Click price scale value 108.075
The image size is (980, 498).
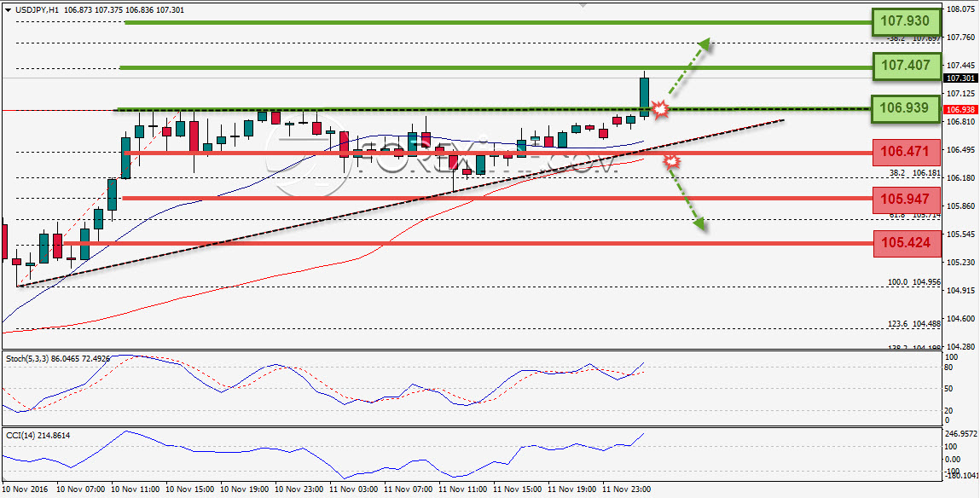click(961, 9)
